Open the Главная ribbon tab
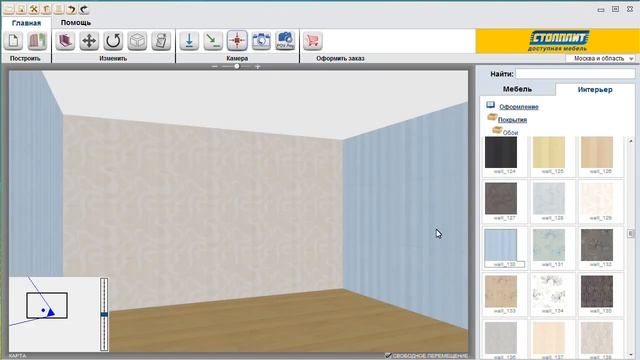Viewport: 640px width, 360px height. coord(26,23)
